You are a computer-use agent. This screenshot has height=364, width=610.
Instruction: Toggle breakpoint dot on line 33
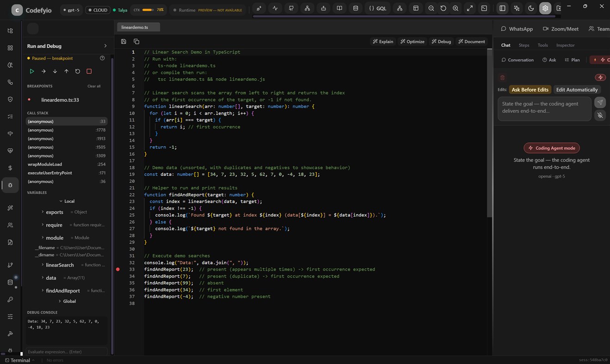tap(118, 269)
